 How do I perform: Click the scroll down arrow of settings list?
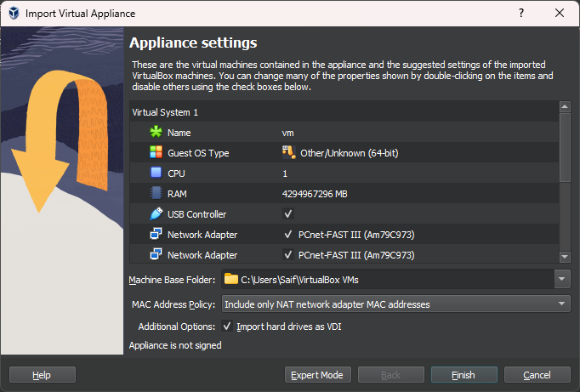[565, 256]
